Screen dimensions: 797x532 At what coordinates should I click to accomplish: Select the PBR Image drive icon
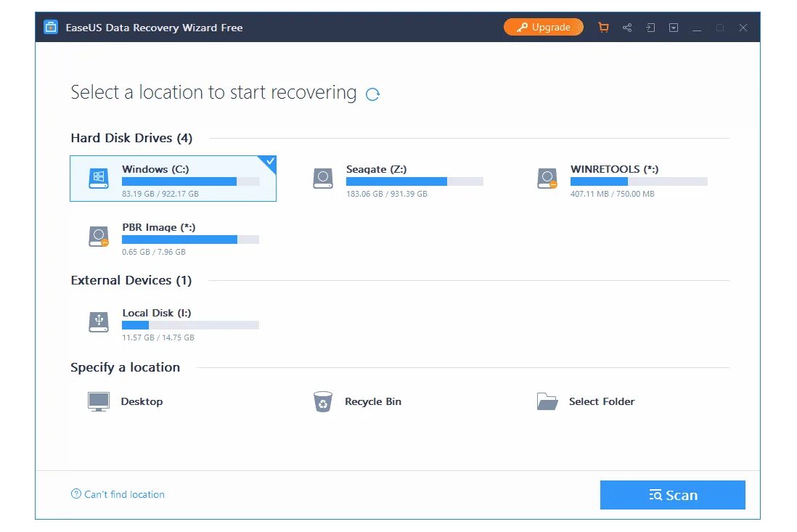click(x=99, y=237)
